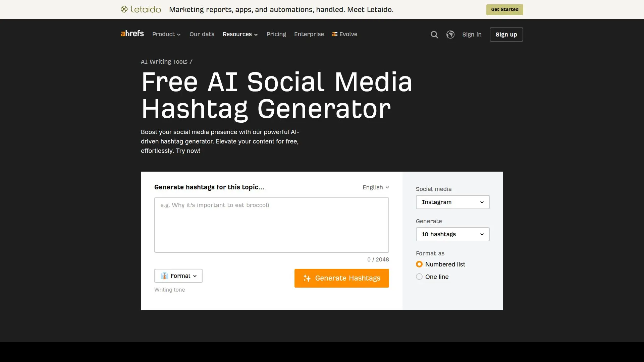Open the Social media Instagram dropdown
The height and width of the screenshot is (362, 644).
pyautogui.click(x=453, y=202)
